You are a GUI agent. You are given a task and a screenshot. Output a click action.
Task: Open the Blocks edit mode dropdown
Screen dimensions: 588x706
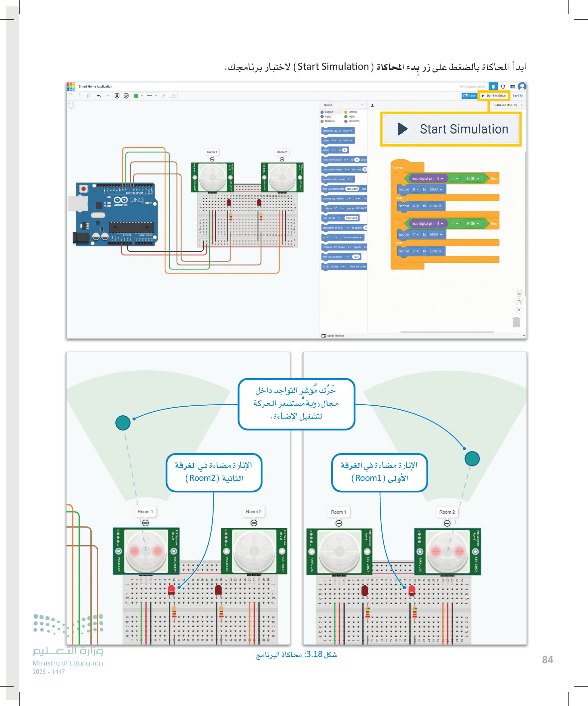(x=343, y=105)
